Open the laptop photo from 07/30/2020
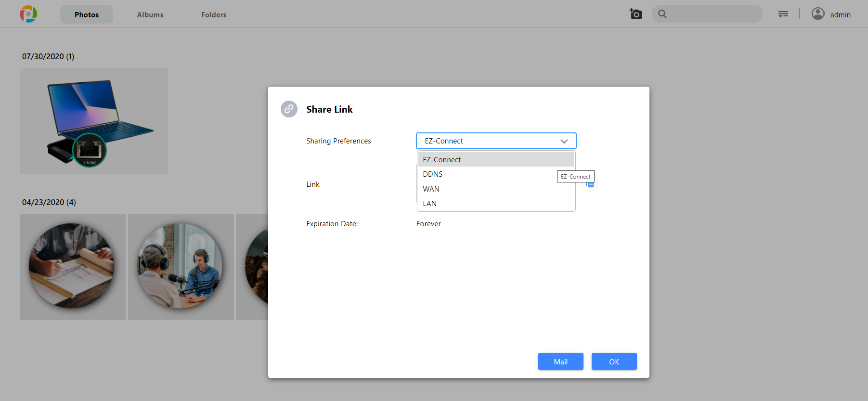868x401 pixels. point(94,121)
